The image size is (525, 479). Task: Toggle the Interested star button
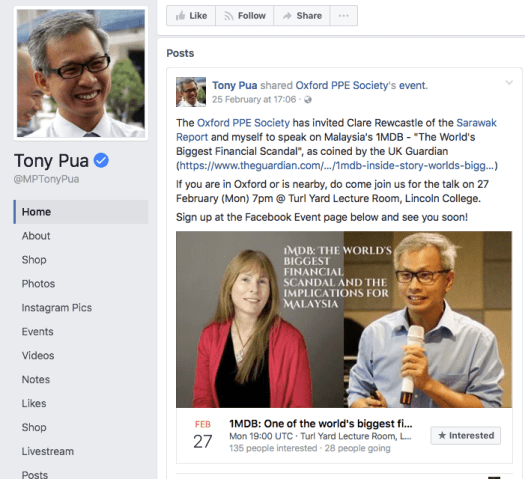[465, 435]
